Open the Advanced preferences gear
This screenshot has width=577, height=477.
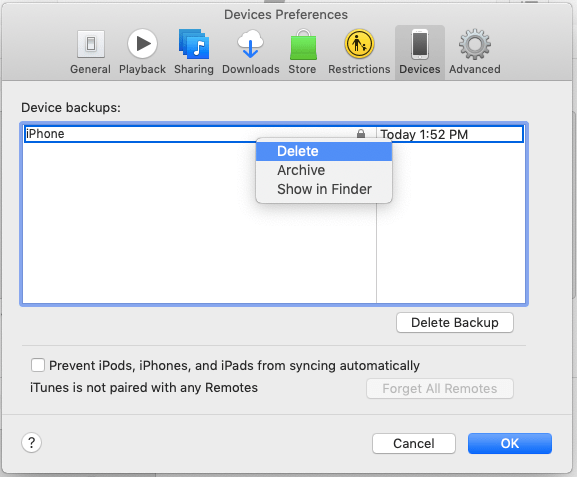[x=475, y=53]
